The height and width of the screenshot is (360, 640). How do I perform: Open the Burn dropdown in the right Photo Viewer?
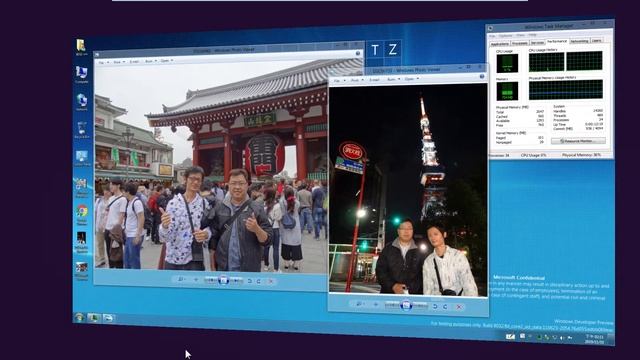click(x=393, y=79)
